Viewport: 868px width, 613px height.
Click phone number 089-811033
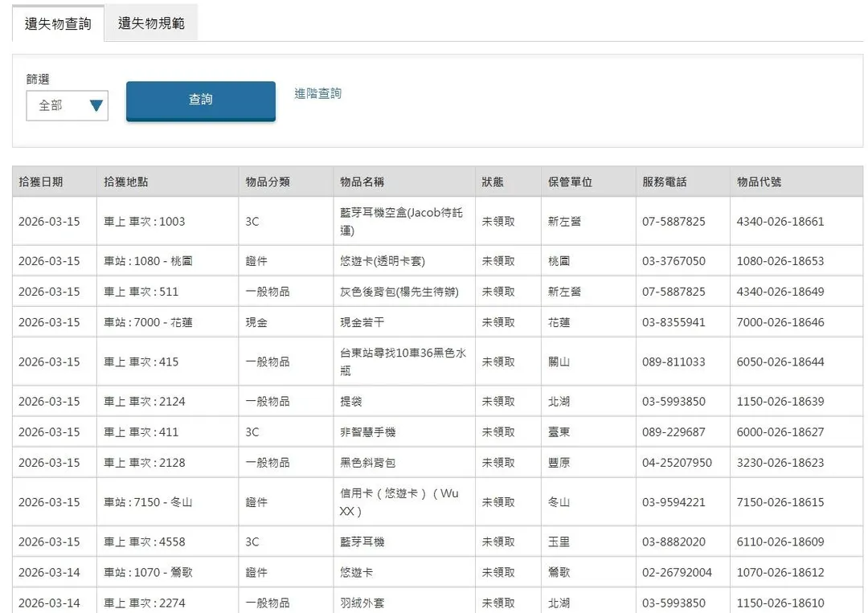point(674,362)
